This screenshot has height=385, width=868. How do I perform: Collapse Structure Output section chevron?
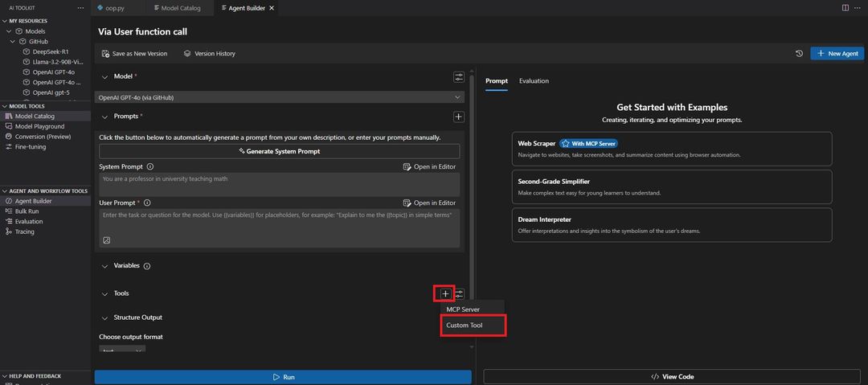tap(104, 318)
